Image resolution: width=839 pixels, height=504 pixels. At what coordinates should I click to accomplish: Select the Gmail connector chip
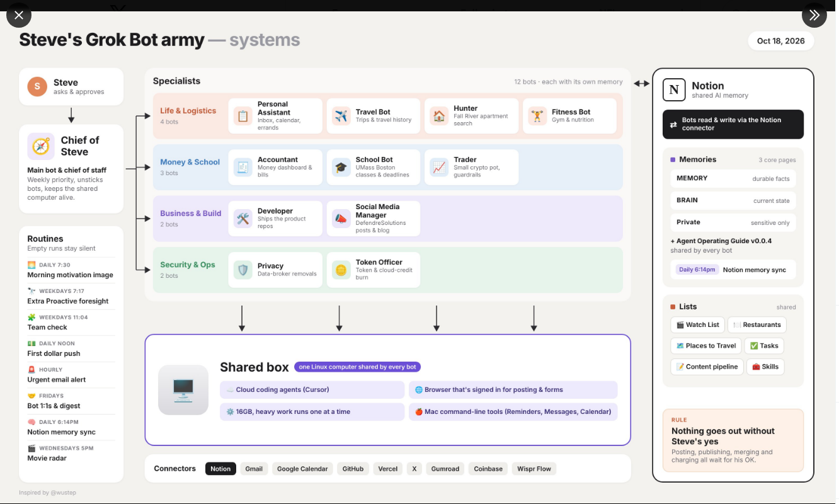(x=254, y=469)
